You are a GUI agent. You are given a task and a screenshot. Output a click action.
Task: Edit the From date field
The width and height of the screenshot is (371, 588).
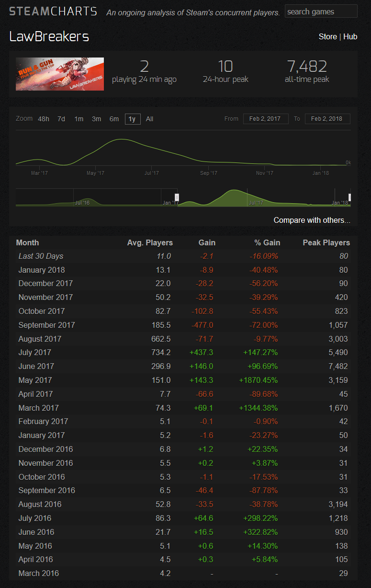pos(265,119)
